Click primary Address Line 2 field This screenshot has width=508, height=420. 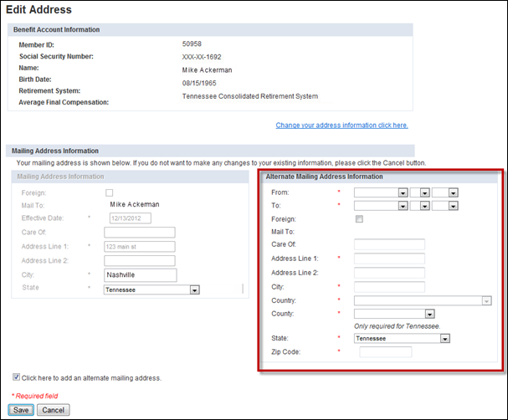coord(139,261)
